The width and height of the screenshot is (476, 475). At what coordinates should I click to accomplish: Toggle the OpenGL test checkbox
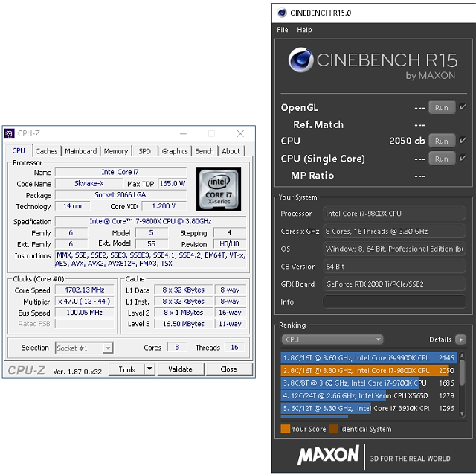463,107
